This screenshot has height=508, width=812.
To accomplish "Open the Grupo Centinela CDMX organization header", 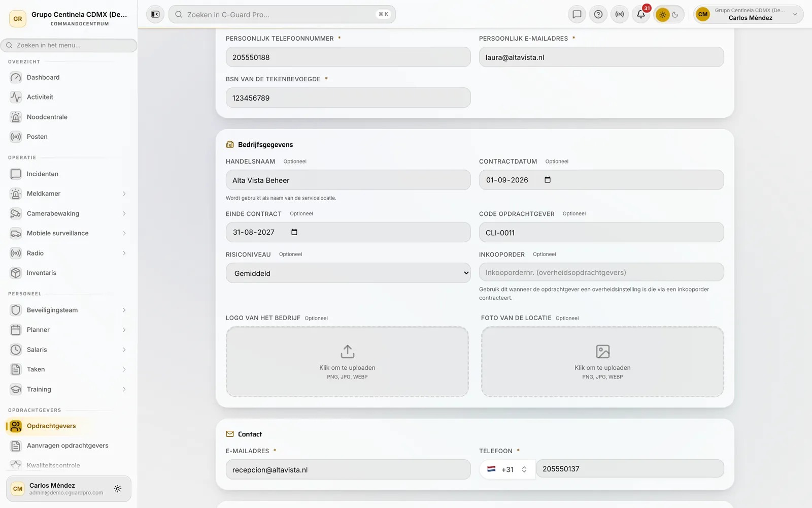I will click(69, 18).
